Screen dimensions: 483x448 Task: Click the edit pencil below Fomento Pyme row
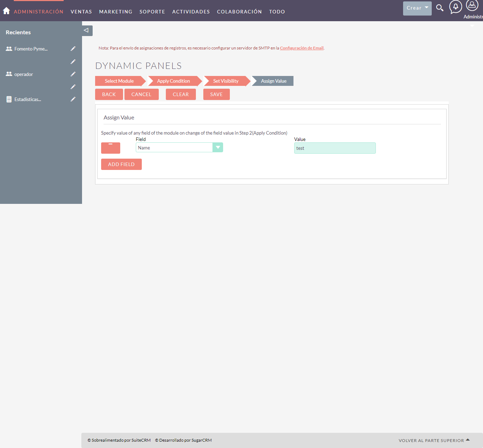point(73,62)
